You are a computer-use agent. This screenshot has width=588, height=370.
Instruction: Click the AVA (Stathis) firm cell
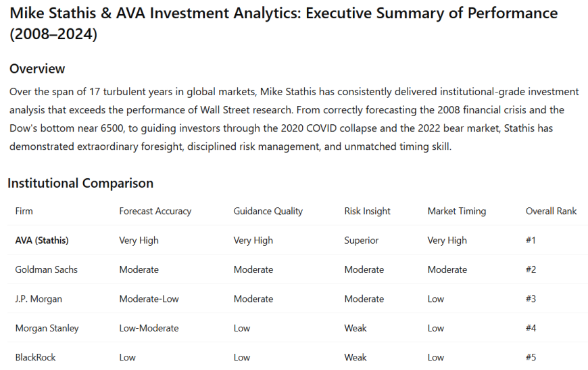tap(42, 240)
